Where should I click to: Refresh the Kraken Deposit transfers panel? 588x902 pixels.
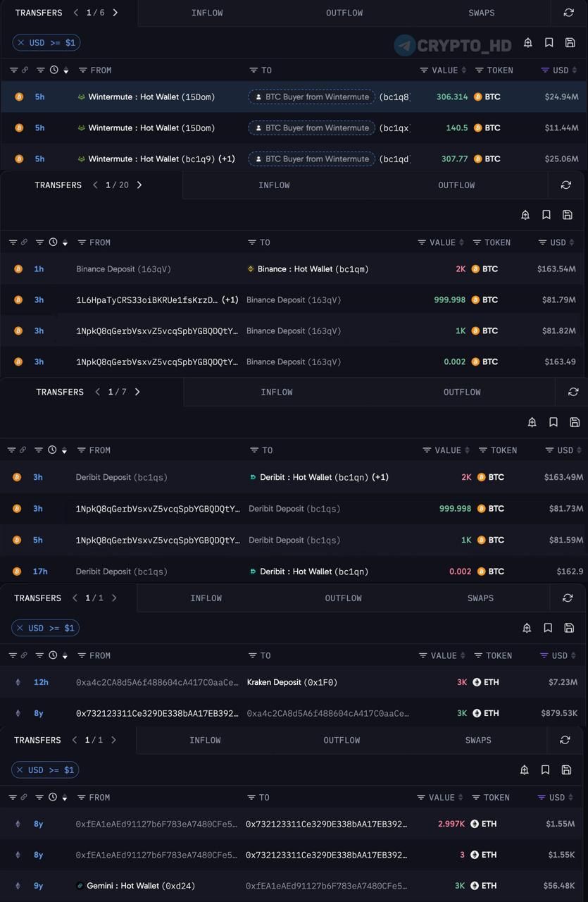point(567,598)
